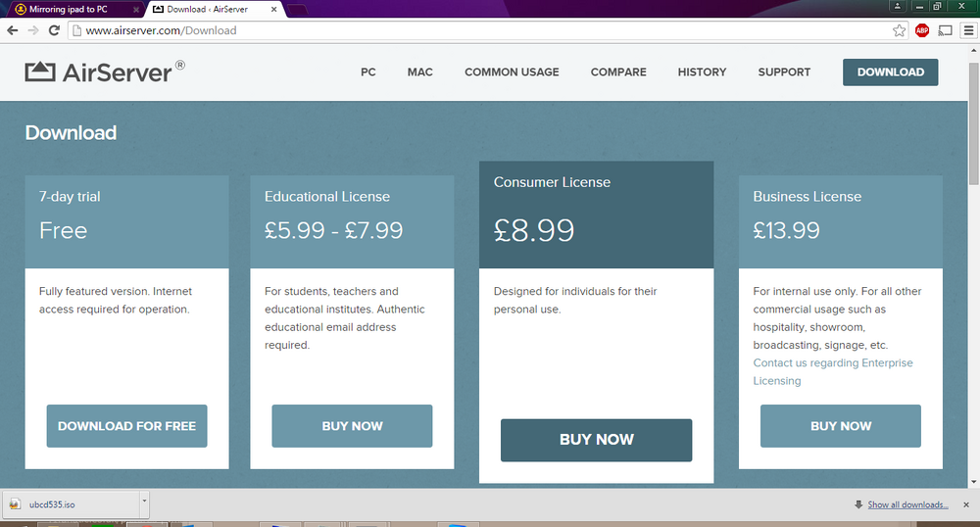
Task: Click the Cast screen icon in toolbar
Action: (945, 30)
